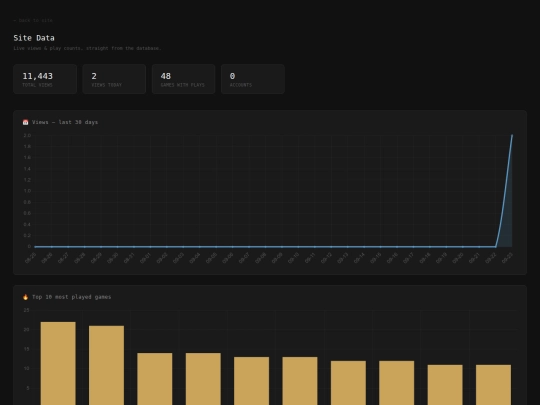
Task: Click the peak data point of views line
Action: pos(512,135)
